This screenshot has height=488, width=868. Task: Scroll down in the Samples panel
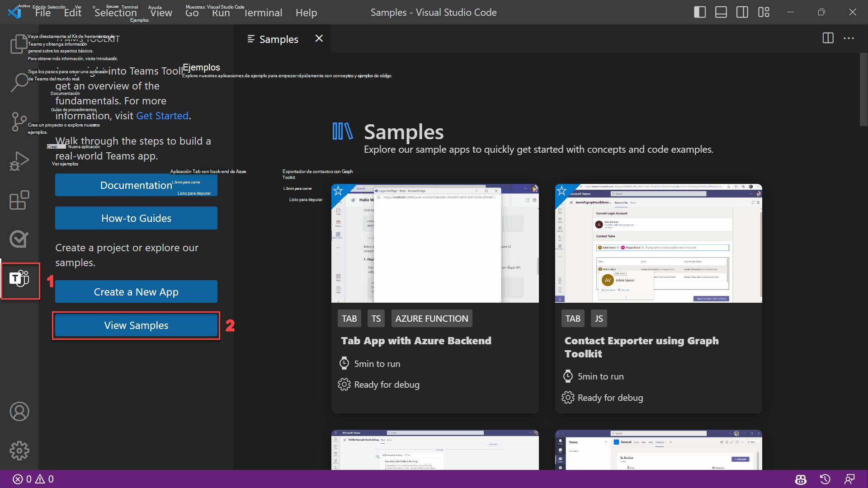pos(863,298)
